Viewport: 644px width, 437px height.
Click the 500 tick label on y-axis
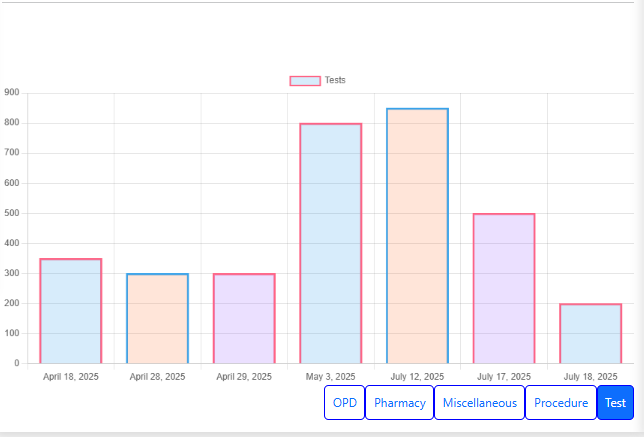(12, 213)
